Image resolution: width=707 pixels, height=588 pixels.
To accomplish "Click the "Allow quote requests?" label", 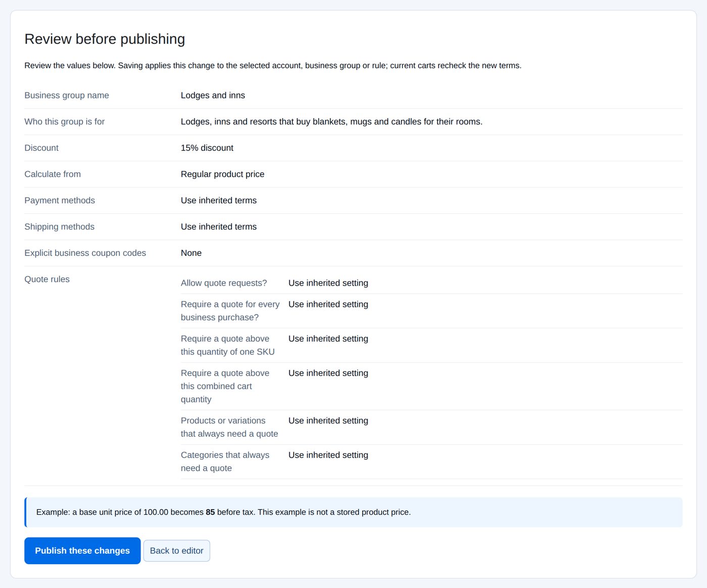I will tap(224, 283).
